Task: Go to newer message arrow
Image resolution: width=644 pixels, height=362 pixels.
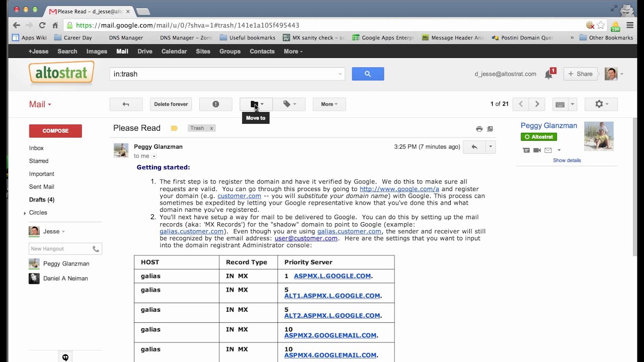Action: point(521,104)
